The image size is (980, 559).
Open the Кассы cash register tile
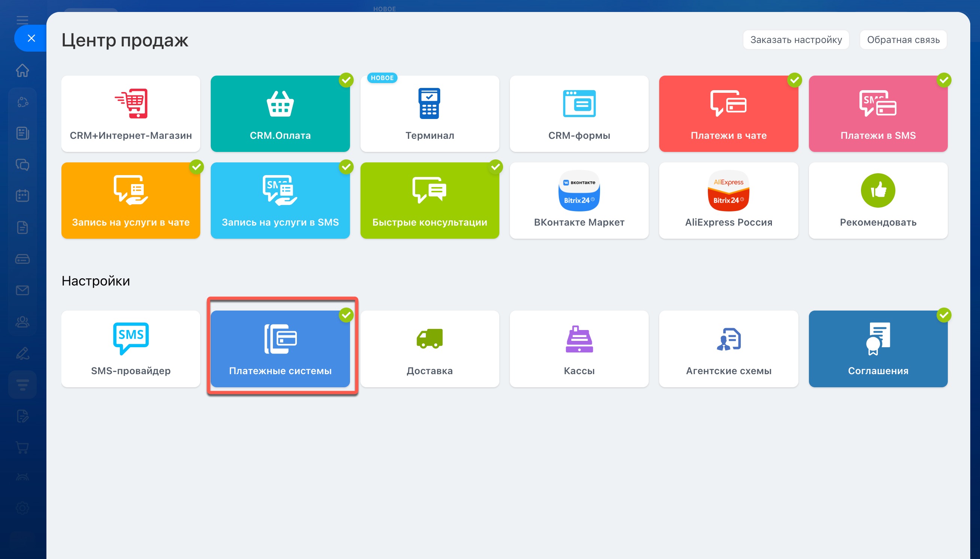tap(579, 349)
